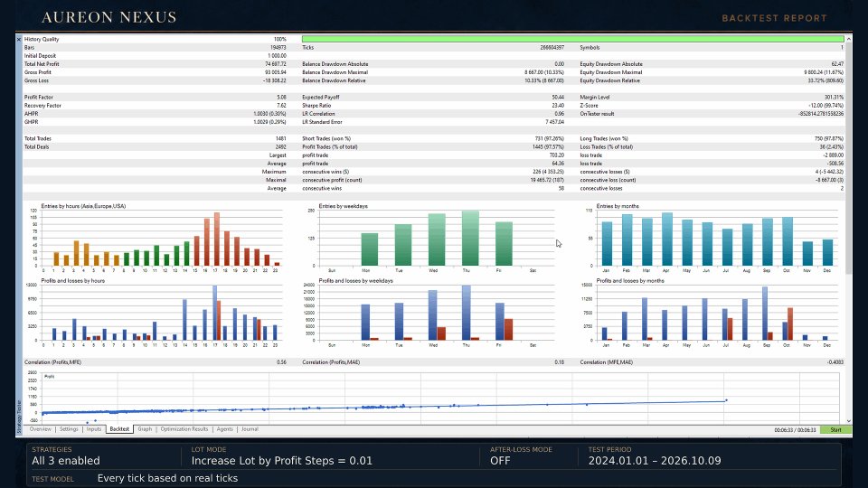Click the Expected Payoff label
Screen dimensions: 868x488
click(x=320, y=98)
